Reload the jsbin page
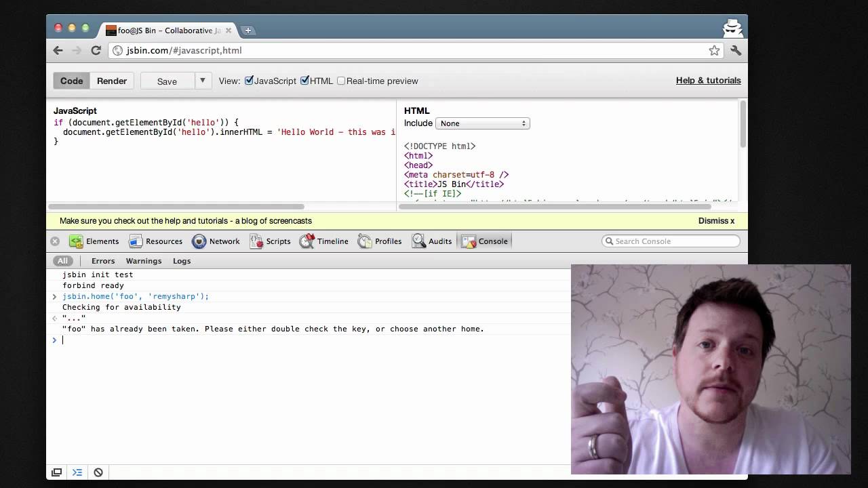This screenshot has width=868, height=488. (x=96, y=50)
